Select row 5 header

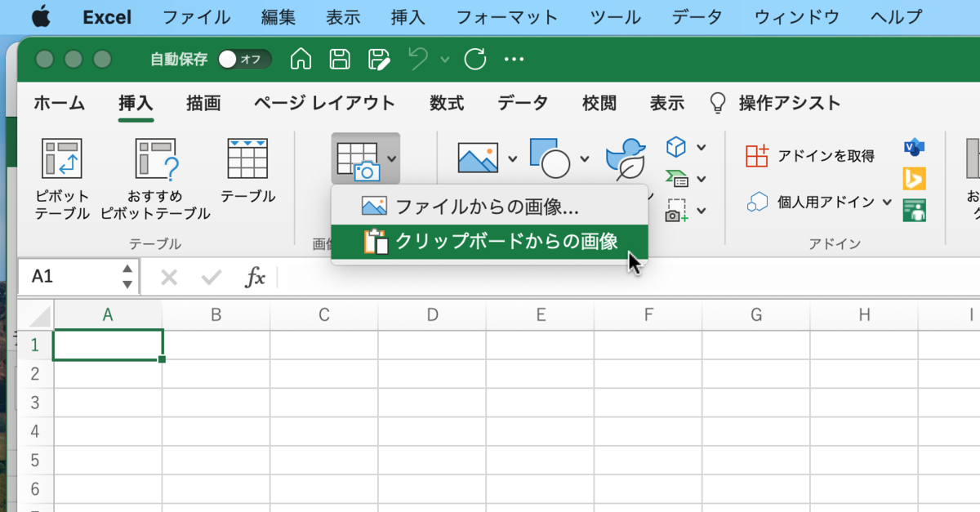pyautogui.click(x=35, y=461)
